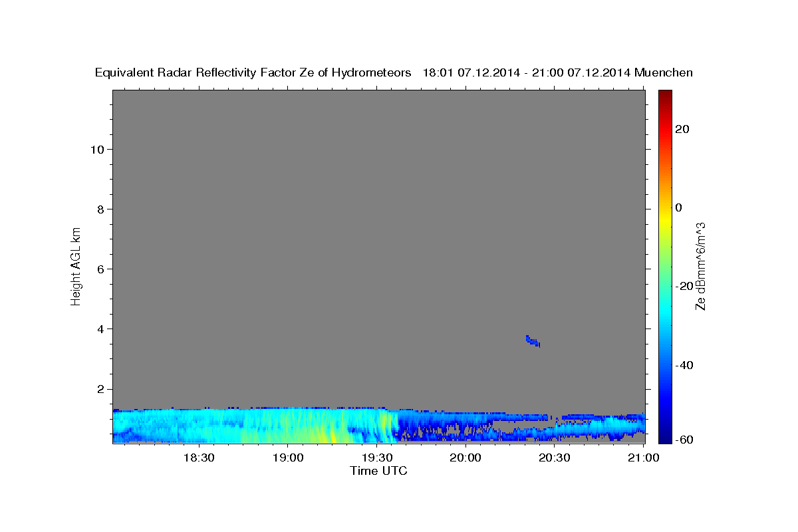Screen dimensions: 798x532
Task: Click the 'Time UTC' axis label
Action: tap(378, 471)
